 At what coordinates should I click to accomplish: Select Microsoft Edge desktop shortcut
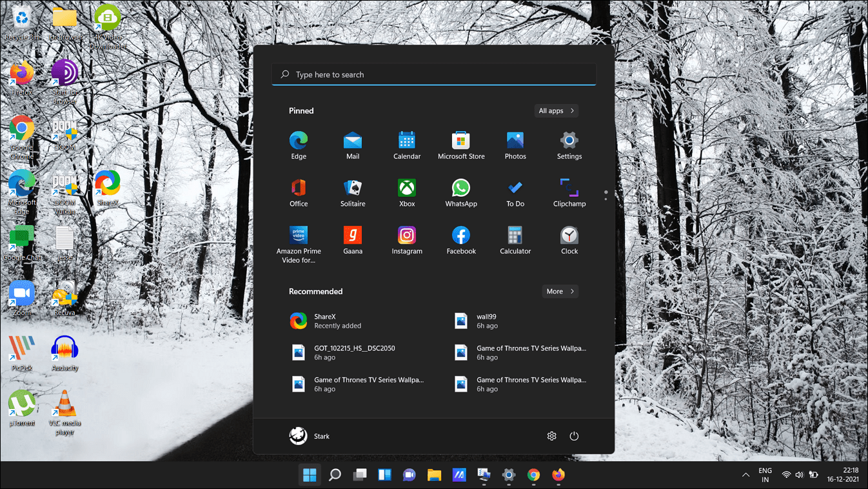22,193
